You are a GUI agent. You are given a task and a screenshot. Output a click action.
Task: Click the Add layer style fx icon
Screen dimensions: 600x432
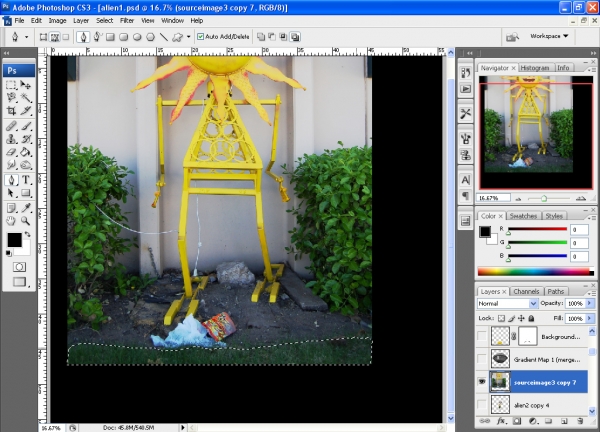pyautogui.click(x=501, y=421)
